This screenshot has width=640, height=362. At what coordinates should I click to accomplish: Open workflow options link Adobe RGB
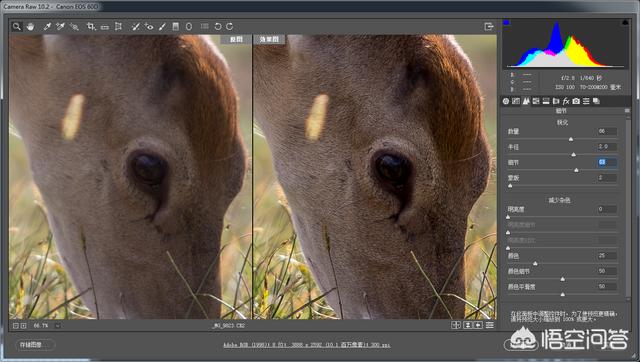[x=307, y=345]
